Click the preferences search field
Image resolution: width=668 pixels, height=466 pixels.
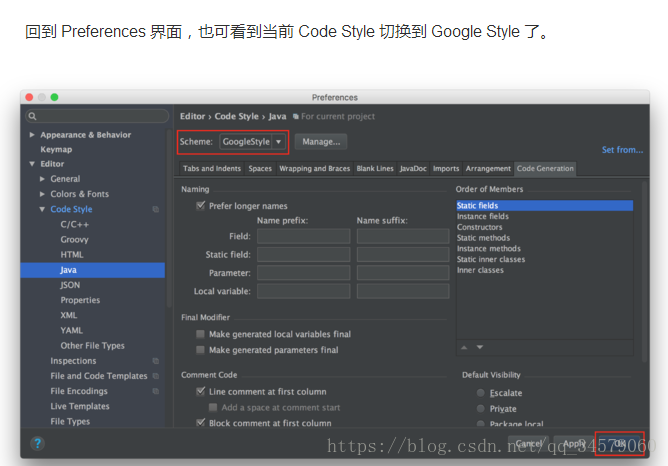coord(97,116)
